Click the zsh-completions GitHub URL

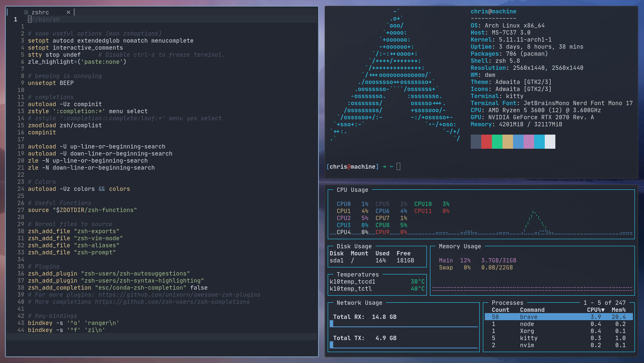[x=172, y=302]
